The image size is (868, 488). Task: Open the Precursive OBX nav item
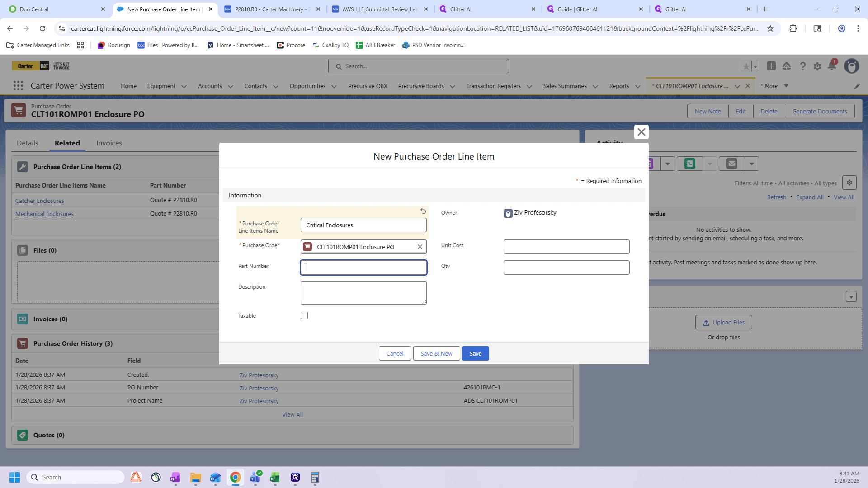(368, 86)
